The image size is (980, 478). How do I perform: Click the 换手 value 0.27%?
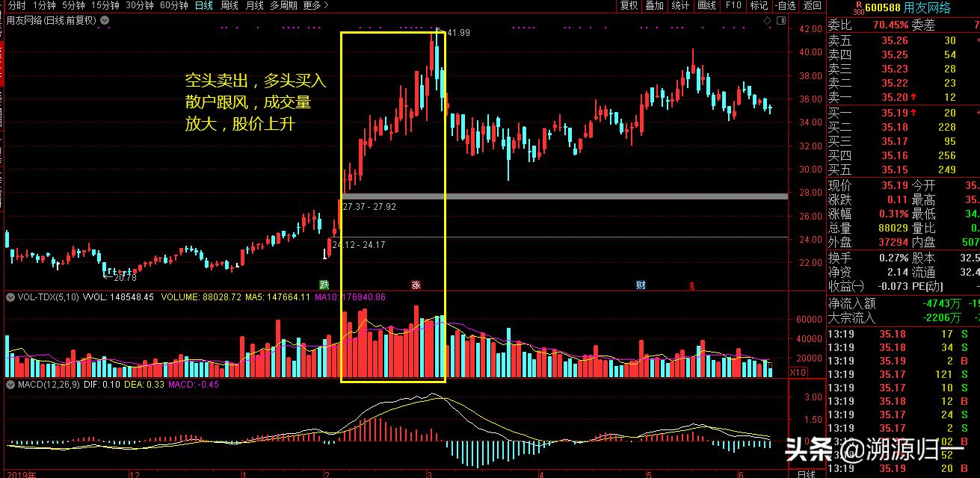click(894, 258)
